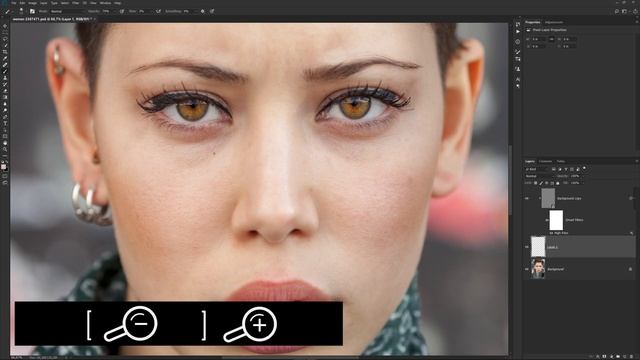
Task: Select the Eraser tool
Action: (x=5, y=90)
